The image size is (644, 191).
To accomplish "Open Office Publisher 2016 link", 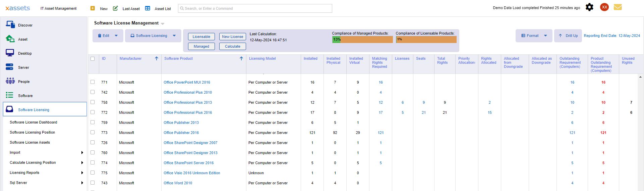I will point(181,133).
